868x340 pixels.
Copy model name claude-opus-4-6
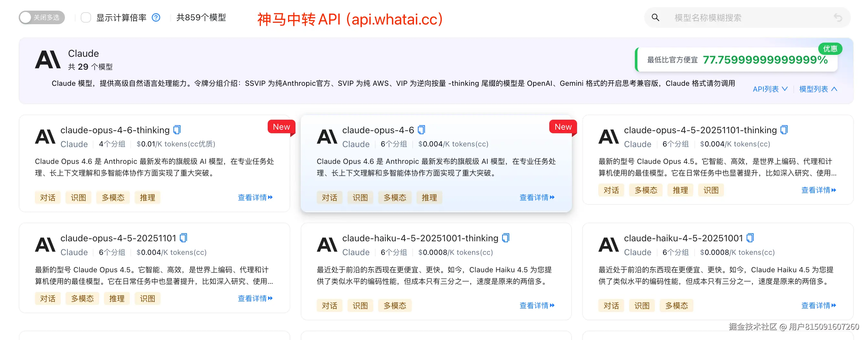click(x=421, y=130)
